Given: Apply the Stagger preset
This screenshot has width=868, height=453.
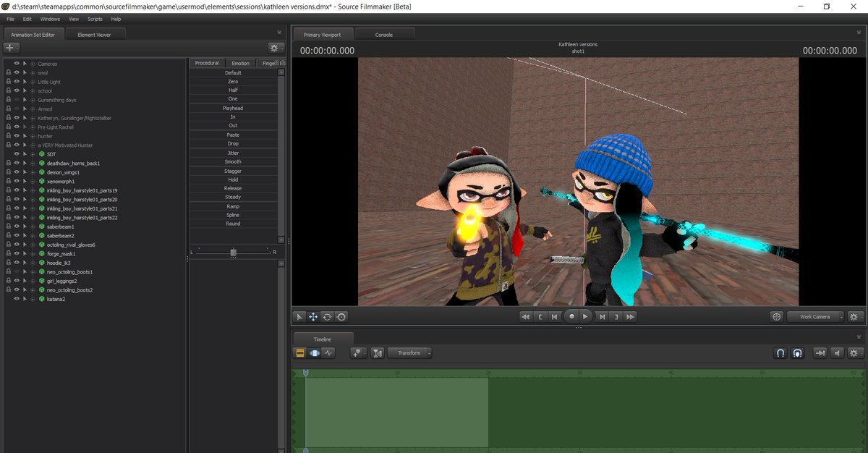Looking at the screenshot, I should pos(233,171).
